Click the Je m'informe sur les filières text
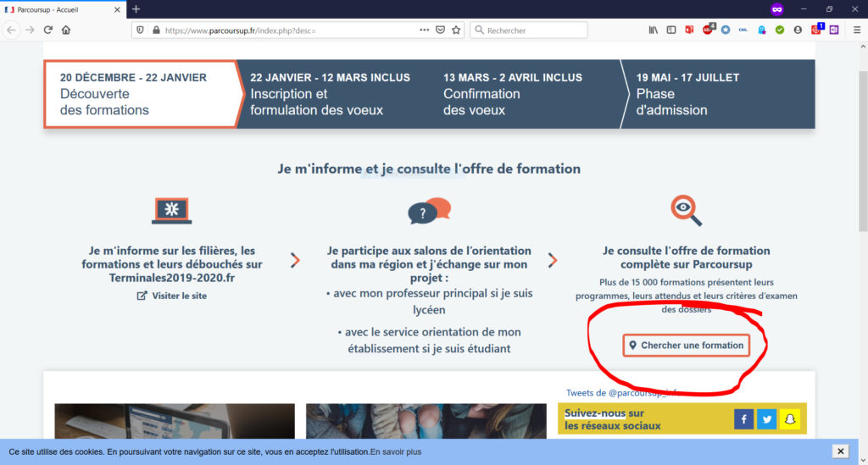Viewport: 868px width, 465px height. [171, 263]
